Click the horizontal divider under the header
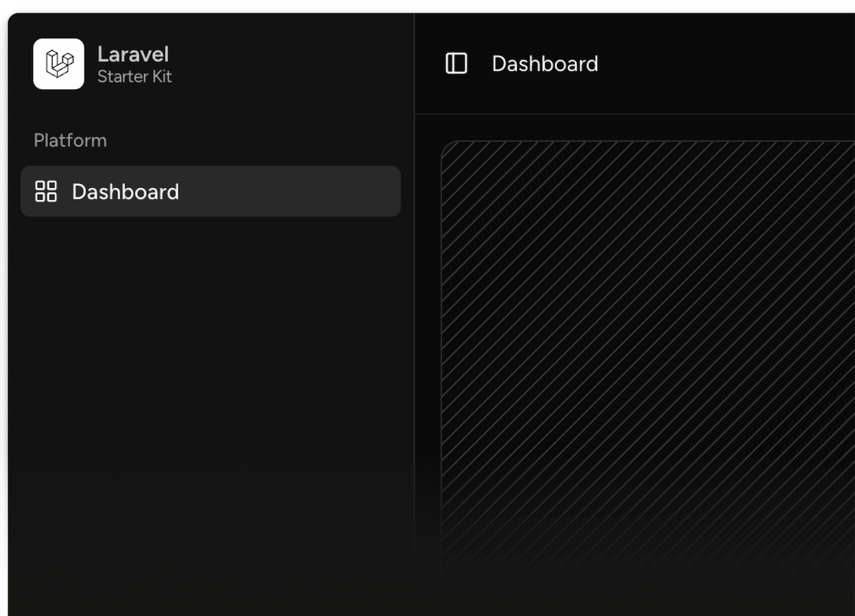 coord(633,114)
